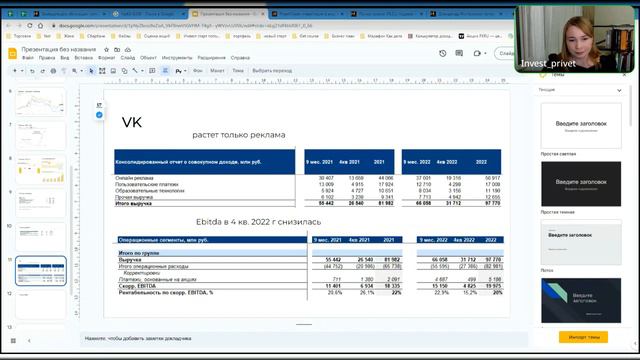The image size is (640, 360).
Task: Close the themes side panel
Action: (624, 75)
